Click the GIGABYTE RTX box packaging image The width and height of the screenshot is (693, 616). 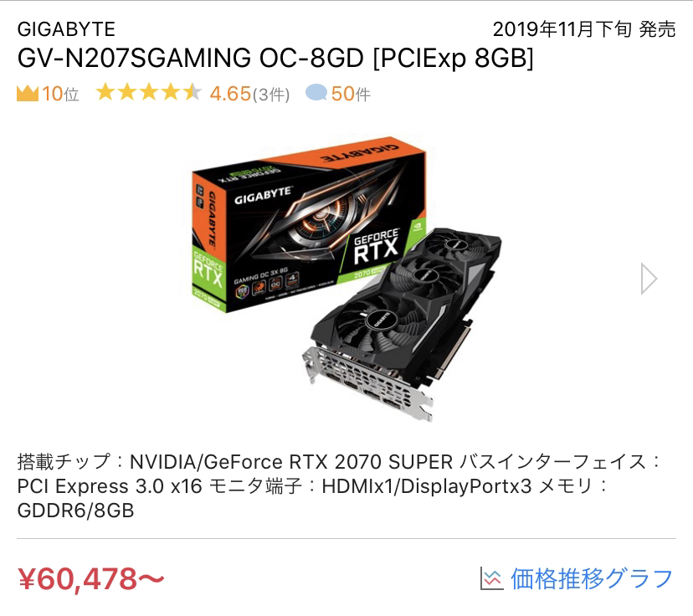tap(309, 224)
